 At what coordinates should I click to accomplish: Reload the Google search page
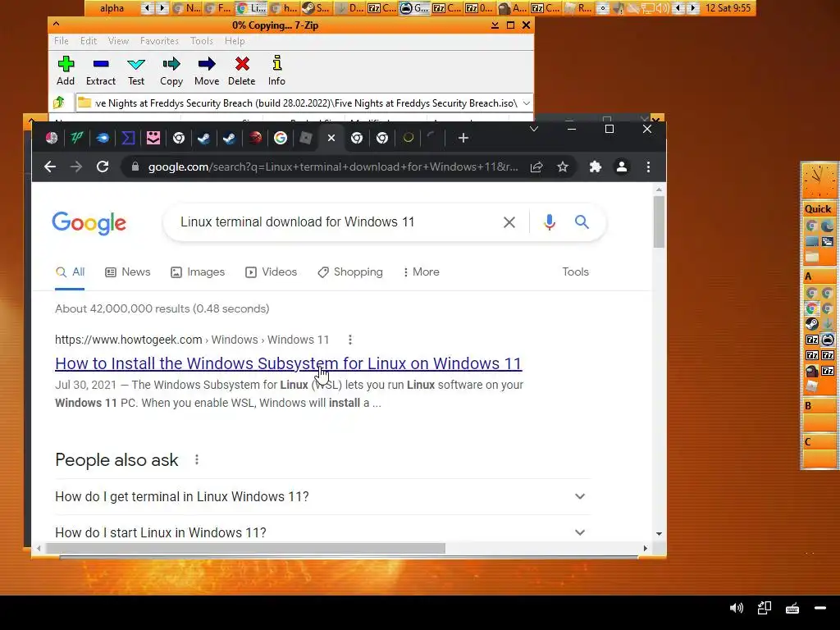pos(103,167)
